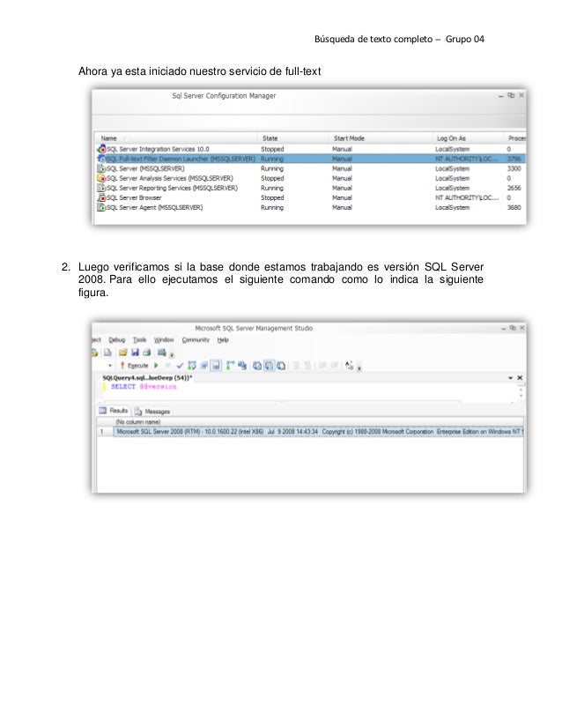Toggle the IntelliSense Enabled icon
The width and height of the screenshot is (562, 728).
216,366
